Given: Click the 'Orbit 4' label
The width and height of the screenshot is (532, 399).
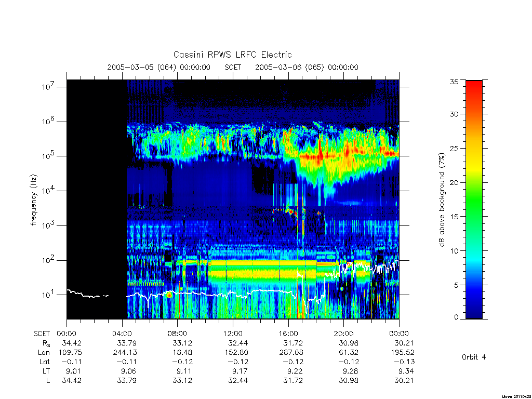Looking at the screenshot, I should click(474, 357).
